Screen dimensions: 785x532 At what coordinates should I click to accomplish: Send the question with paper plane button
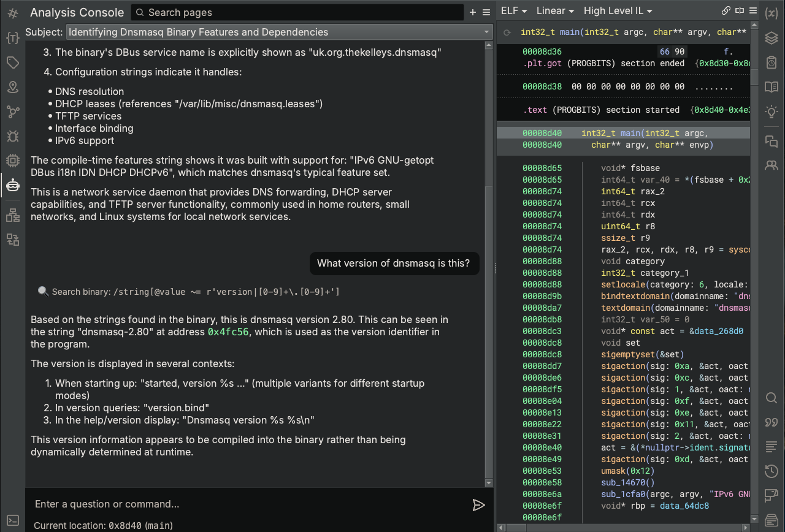[478, 504]
